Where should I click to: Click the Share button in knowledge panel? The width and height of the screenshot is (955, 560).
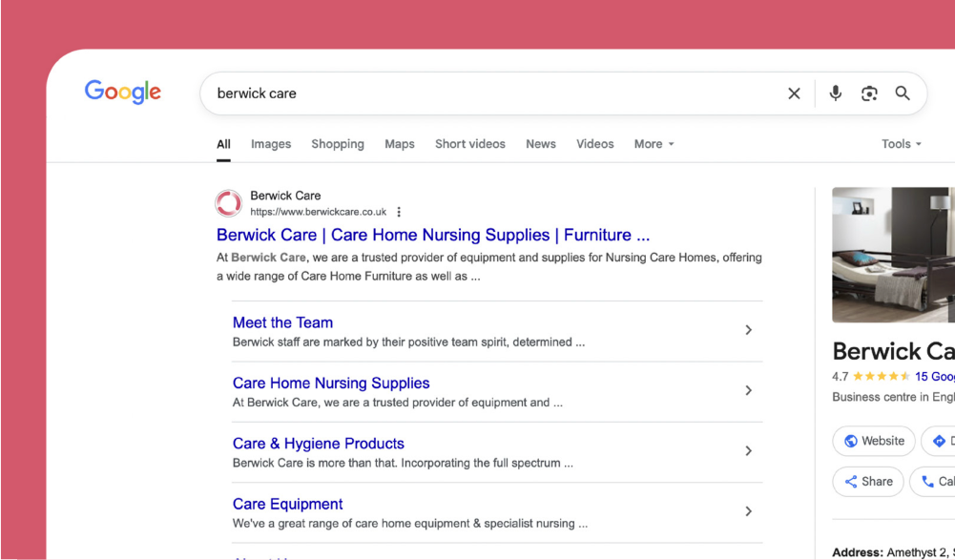pyautogui.click(x=868, y=482)
